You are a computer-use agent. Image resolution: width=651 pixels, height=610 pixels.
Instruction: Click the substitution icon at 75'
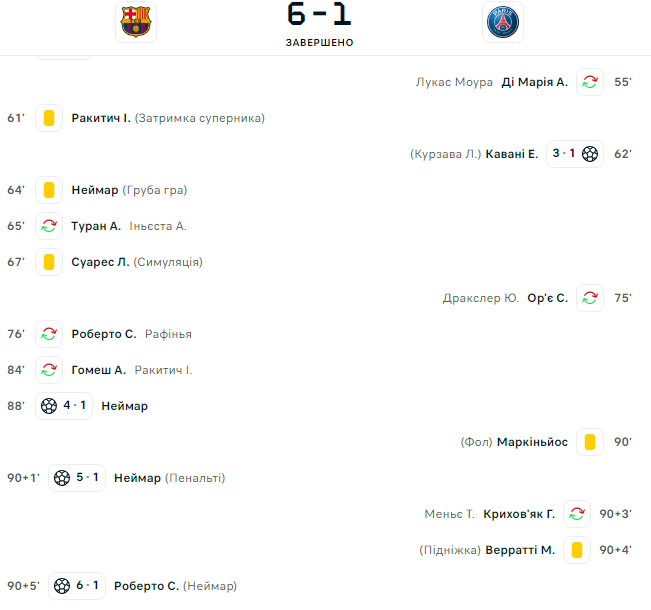click(590, 298)
